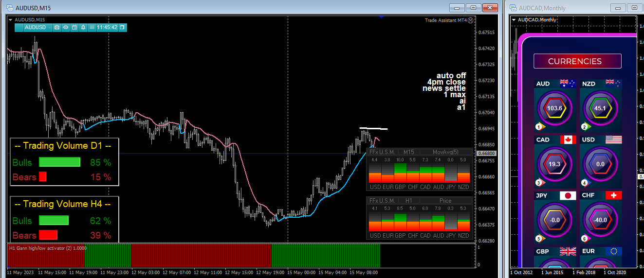Collapse the AUDCAD,Monthly chart triangle expander
The height and width of the screenshot is (278, 644).
click(x=514, y=19)
